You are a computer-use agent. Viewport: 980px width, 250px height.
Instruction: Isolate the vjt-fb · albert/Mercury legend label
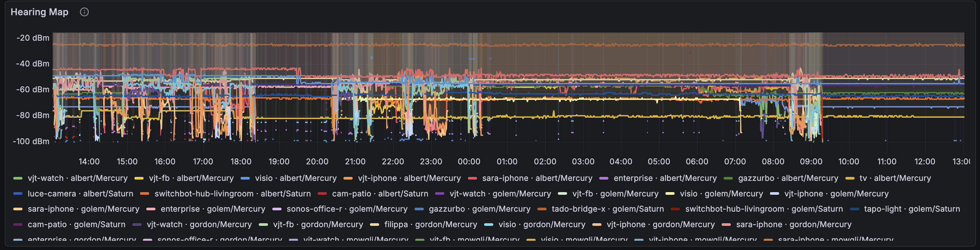pos(191,178)
